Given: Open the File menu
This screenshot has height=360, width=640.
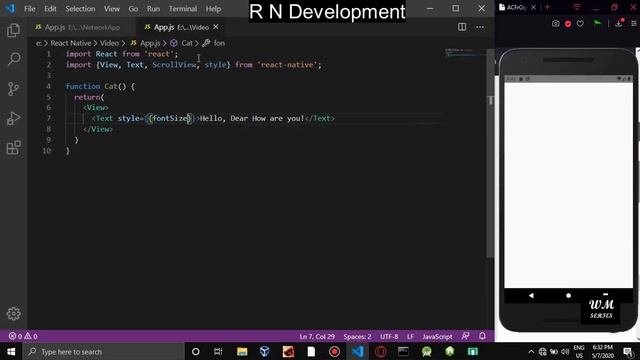Looking at the screenshot, I should [x=30, y=9].
